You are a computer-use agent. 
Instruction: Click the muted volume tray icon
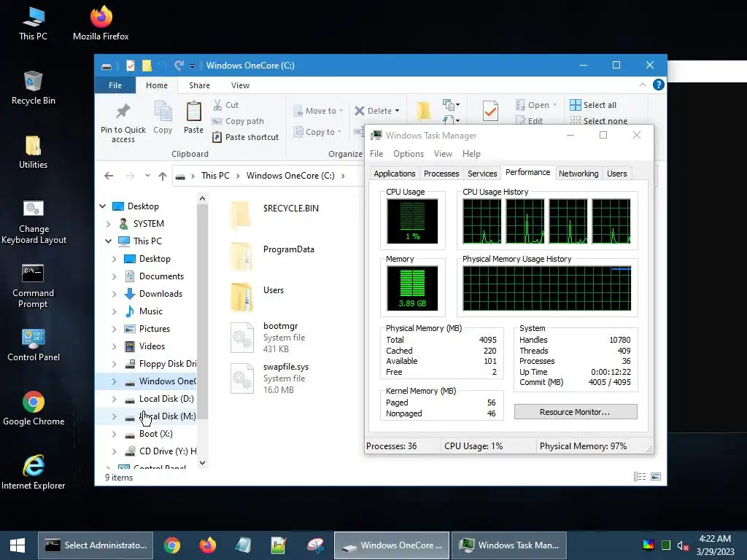683,545
